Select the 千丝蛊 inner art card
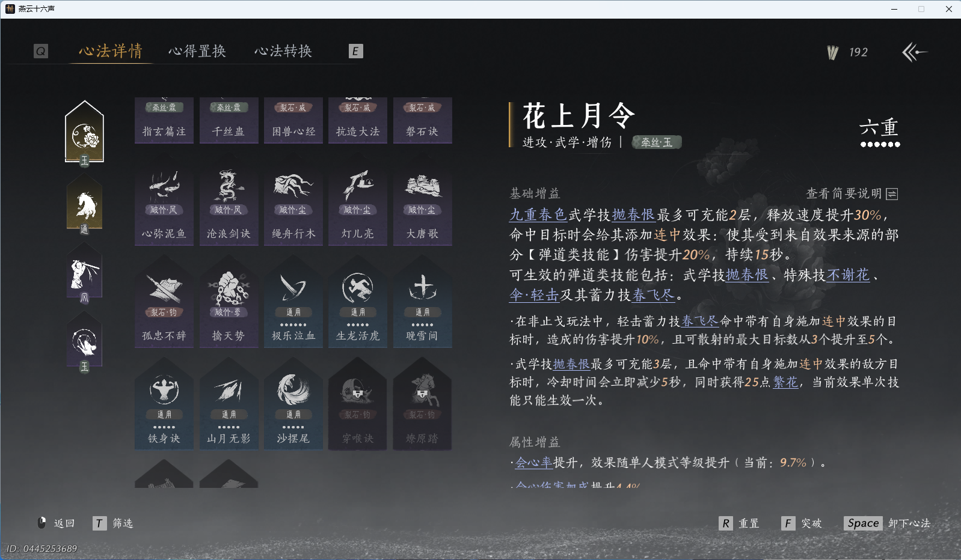Viewport: 961px width, 560px height. tap(229, 120)
